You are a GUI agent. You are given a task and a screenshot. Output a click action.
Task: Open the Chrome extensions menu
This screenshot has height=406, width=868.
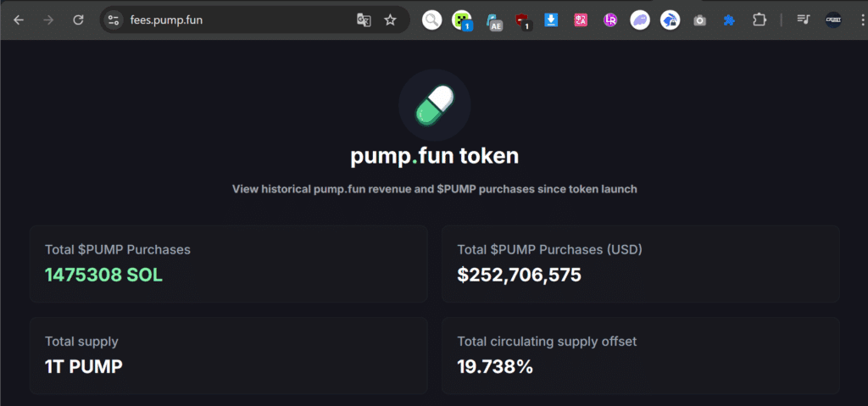pos(759,20)
